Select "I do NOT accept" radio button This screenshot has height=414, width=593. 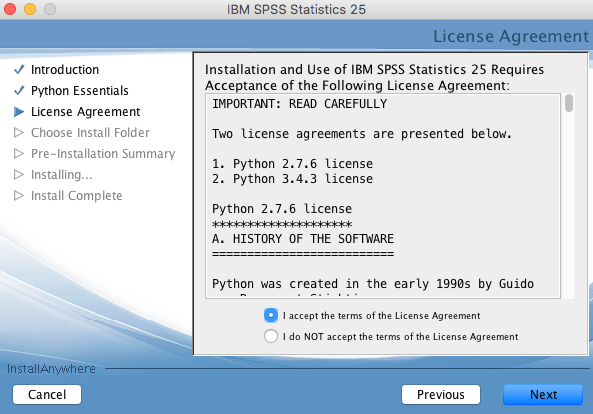(x=271, y=336)
